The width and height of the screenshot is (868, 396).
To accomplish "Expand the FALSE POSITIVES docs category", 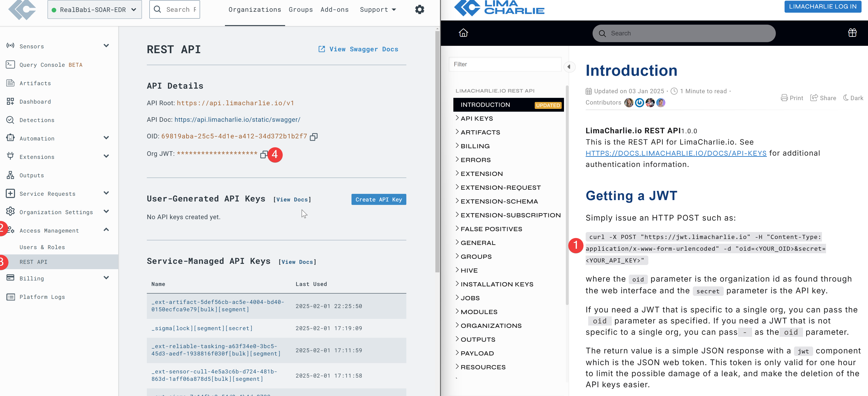I will (457, 228).
